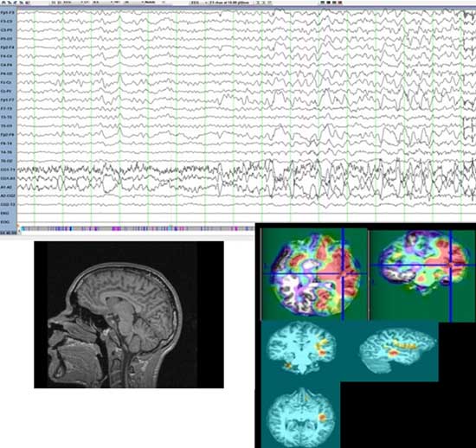Viewport: 476px width, 448px height.
Task: Select the Fp1-F3 channel label
Action: click(8, 13)
